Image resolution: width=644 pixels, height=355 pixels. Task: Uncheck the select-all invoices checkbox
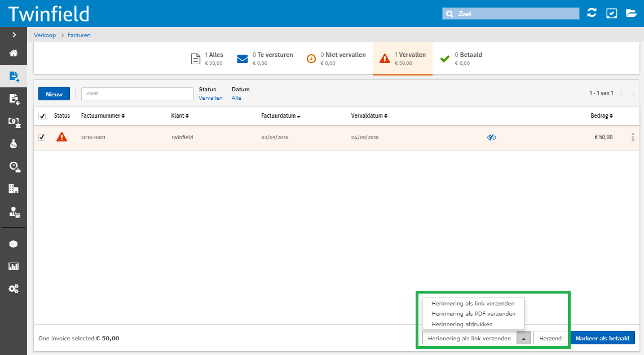click(42, 116)
